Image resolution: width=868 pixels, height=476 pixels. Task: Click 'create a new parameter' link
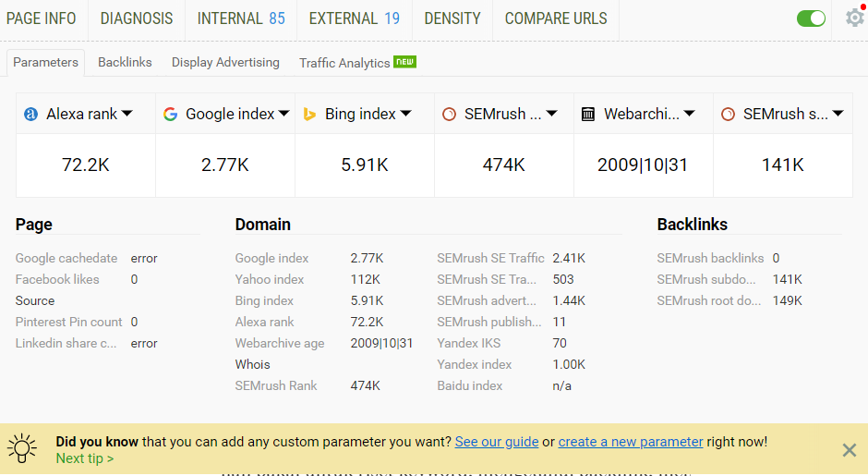(631, 442)
